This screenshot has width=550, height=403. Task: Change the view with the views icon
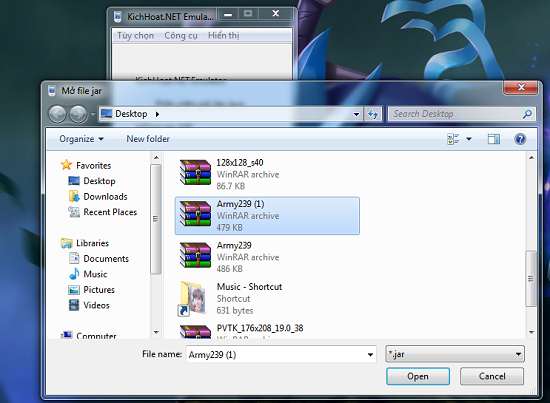pyautogui.click(x=453, y=139)
